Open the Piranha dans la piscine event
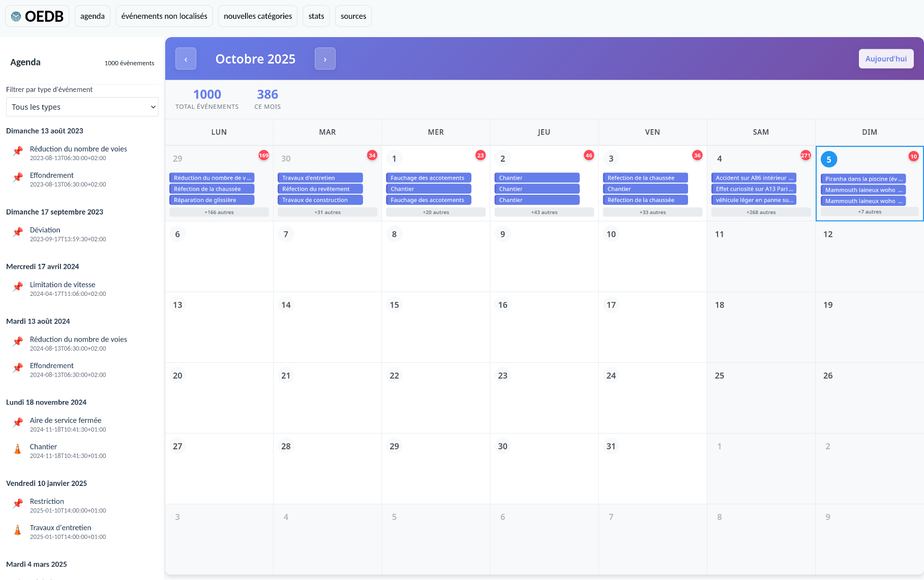The width and height of the screenshot is (924, 580). pyautogui.click(x=863, y=179)
